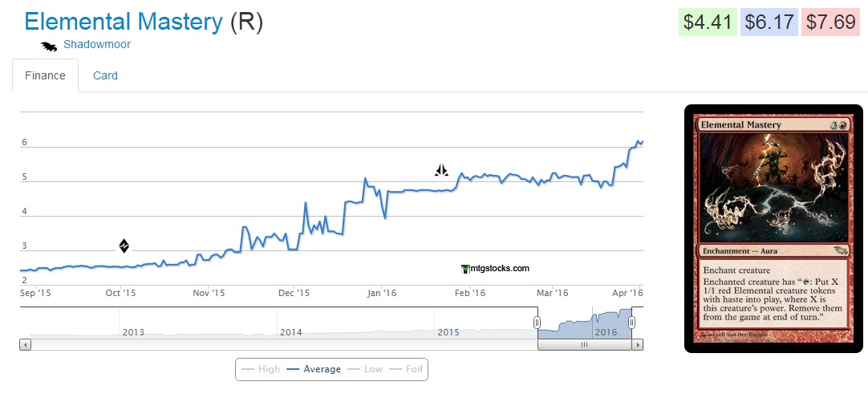
Task: Click the Elemental Mastery card image
Action: click(773, 229)
